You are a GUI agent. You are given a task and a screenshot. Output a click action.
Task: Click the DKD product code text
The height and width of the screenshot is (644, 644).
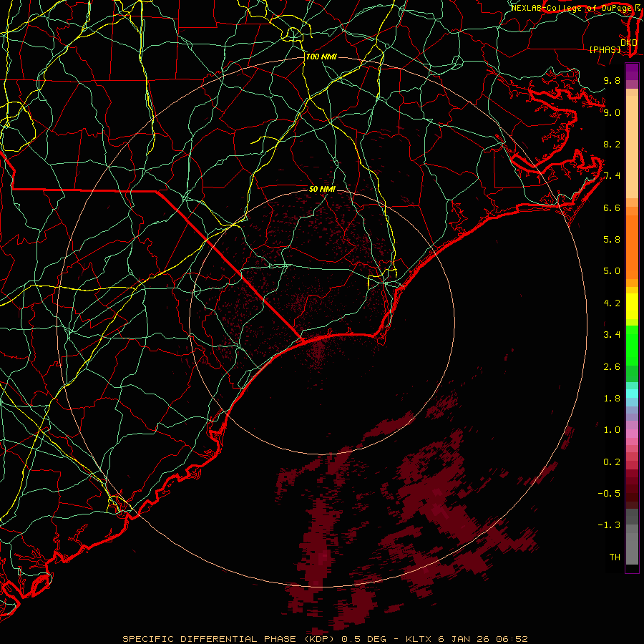tap(629, 42)
